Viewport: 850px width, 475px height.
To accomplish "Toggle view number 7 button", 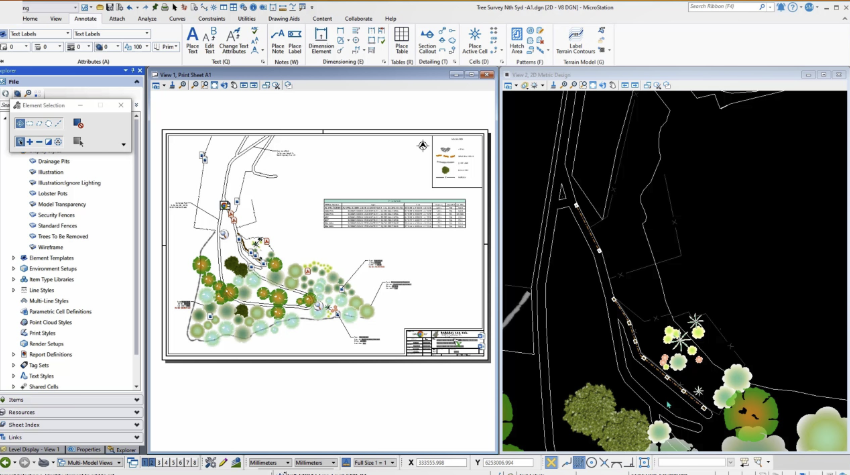I will (x=188, y=463).
